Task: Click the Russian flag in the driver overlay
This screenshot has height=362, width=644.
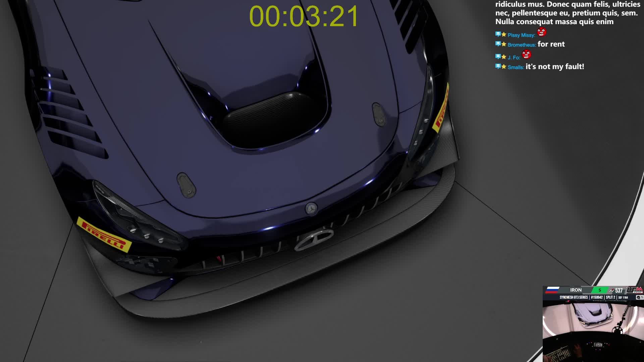Action: coord(552,290)
